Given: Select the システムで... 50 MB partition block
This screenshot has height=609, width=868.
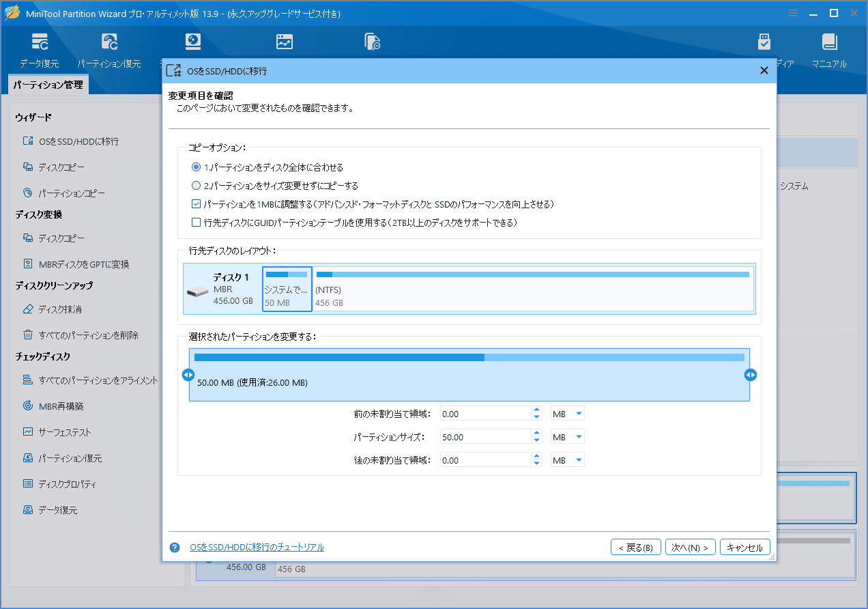Looking at the screenshot, I should click(287, 289).
